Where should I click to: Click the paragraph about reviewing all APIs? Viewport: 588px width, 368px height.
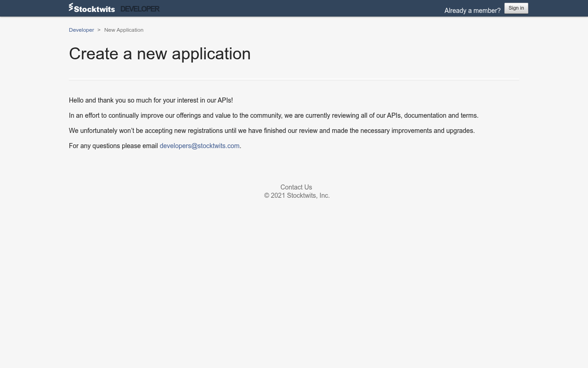pos(274,115)
